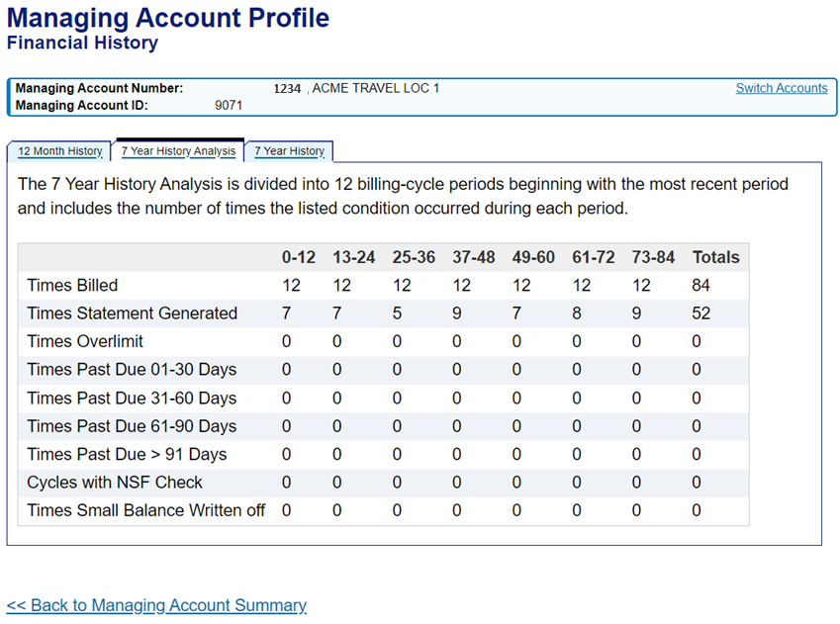The width and height of the screenshot is (840, 624).
Task: Click the account number 1234
Action: (x=287, y=88)
